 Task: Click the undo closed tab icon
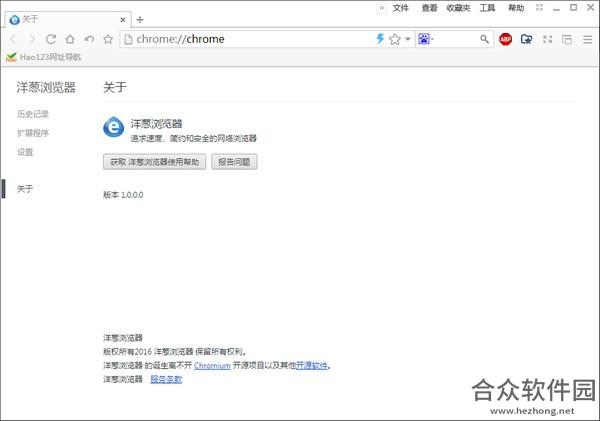89,39
